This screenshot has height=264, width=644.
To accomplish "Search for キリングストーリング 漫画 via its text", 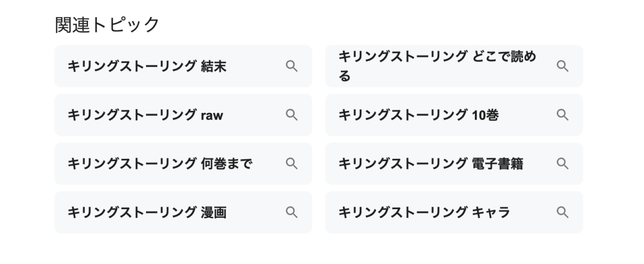I will [147, 213].
